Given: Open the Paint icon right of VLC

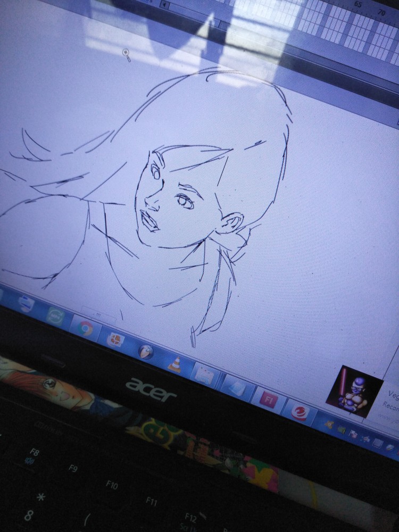Looking at the screenshot, I should 205,376.
